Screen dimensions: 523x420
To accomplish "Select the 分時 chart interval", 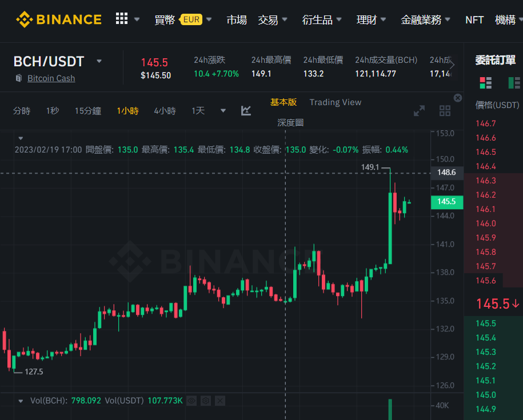I will click(22, 111).
